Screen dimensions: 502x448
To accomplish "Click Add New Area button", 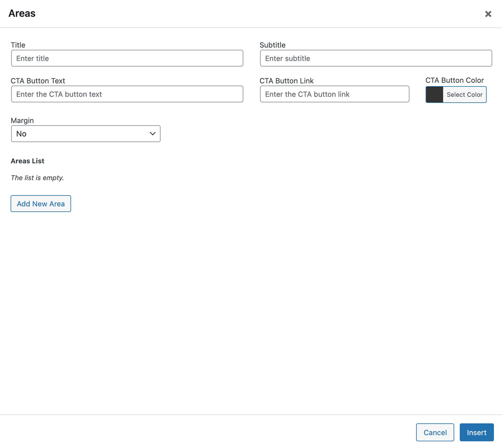I will coord(41,204).
